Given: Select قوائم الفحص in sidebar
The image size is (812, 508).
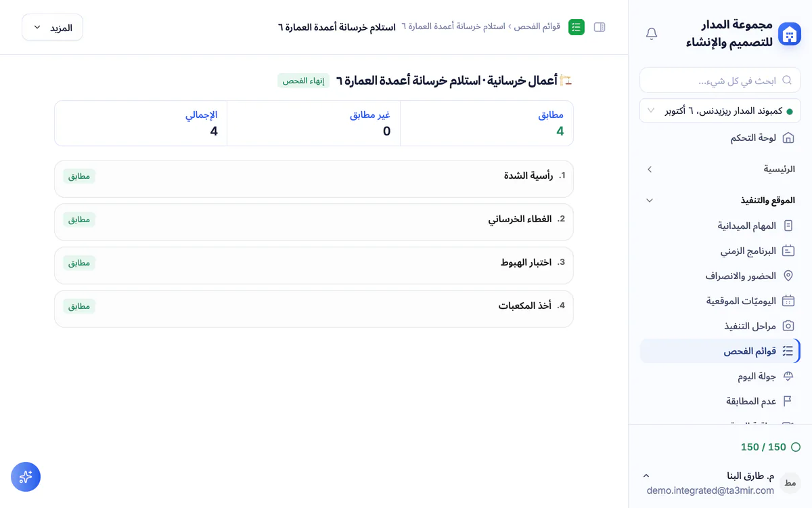Looking at the screenshot, I should (720, 351).
